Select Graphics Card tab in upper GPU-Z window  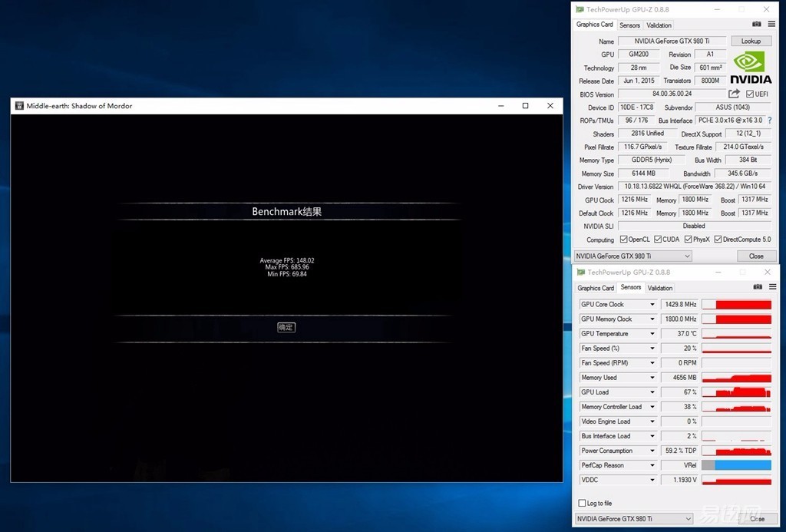tap(595, 25)
